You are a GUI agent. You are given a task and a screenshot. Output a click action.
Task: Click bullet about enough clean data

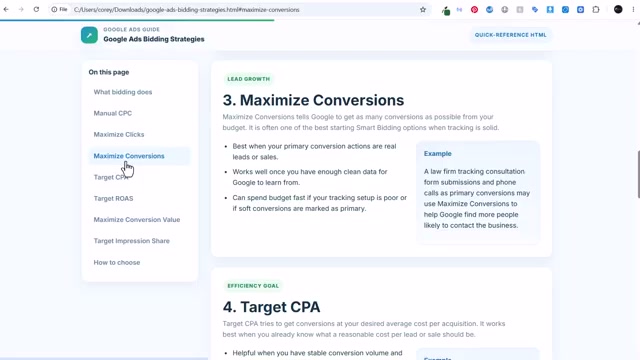[x=310, y=177]
